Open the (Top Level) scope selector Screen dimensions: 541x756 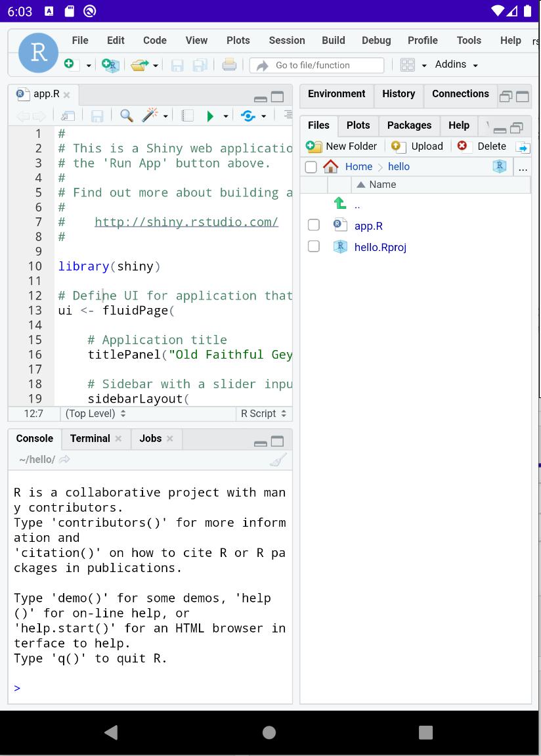point(95,414)
